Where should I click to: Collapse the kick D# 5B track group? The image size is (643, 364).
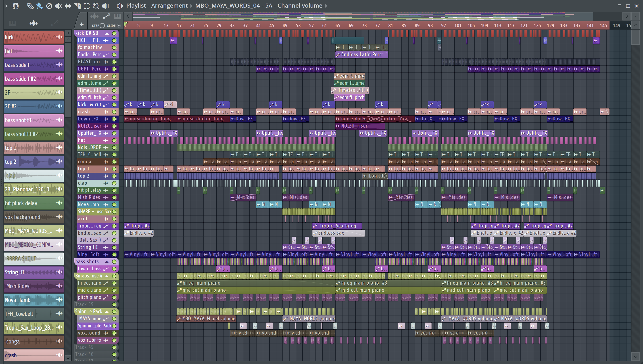tap(107, 33)
